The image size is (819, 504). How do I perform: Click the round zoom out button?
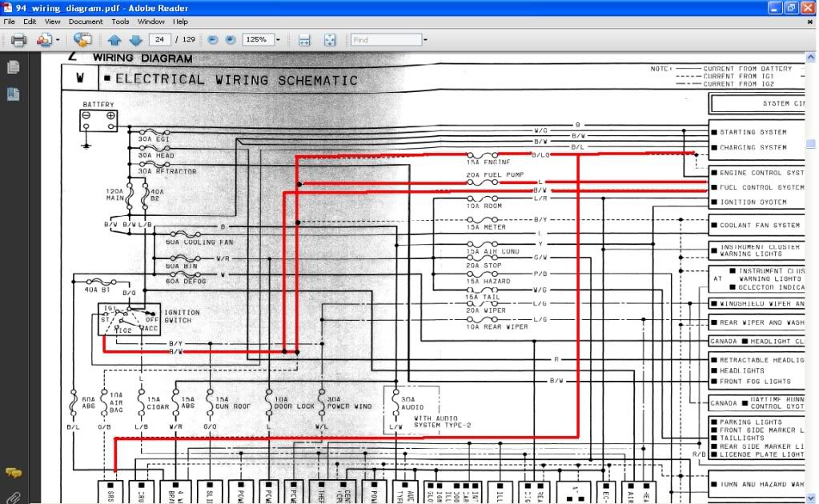[213, 40]
